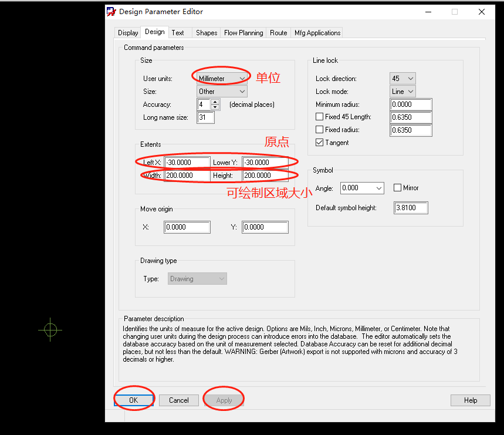Image resolution: width=504 pixels, height=435 pixels.
Task: Open Help for this dialog
Action: tap(470, 400)
